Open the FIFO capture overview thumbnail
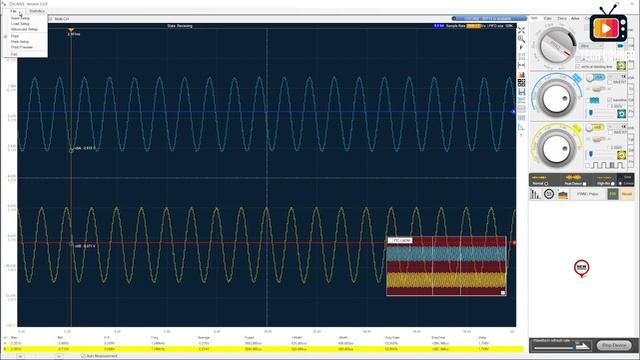Image resolution: width=640 pixels, height=360 pixels. pos(446,266)
